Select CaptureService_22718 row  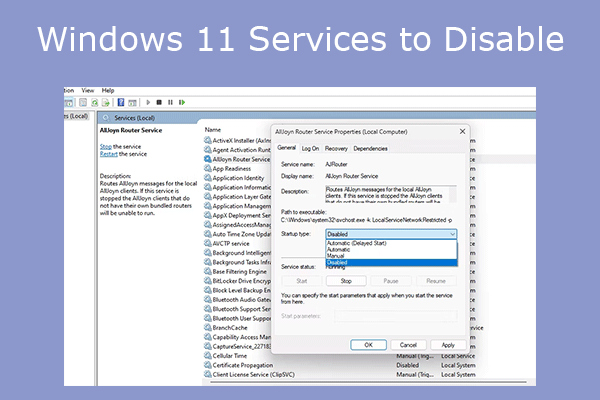[x=237, y=346]
